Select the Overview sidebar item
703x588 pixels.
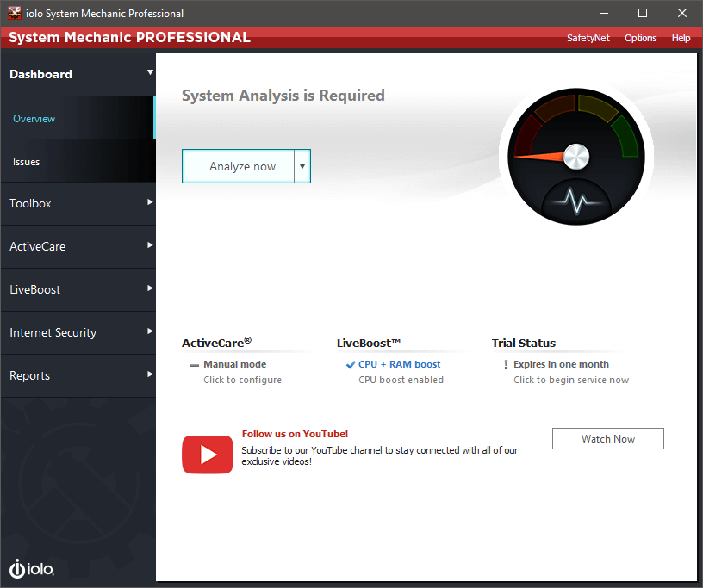pos(78,118)
